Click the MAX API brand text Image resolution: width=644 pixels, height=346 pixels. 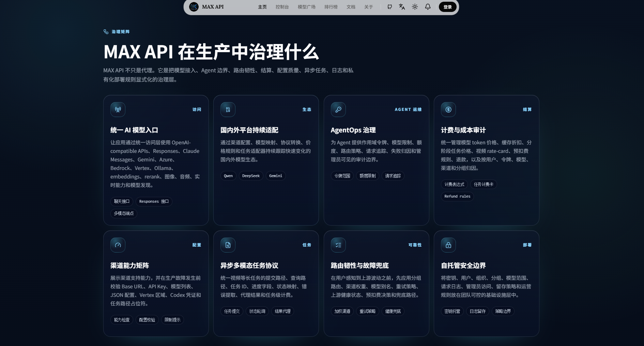point(213,7)
